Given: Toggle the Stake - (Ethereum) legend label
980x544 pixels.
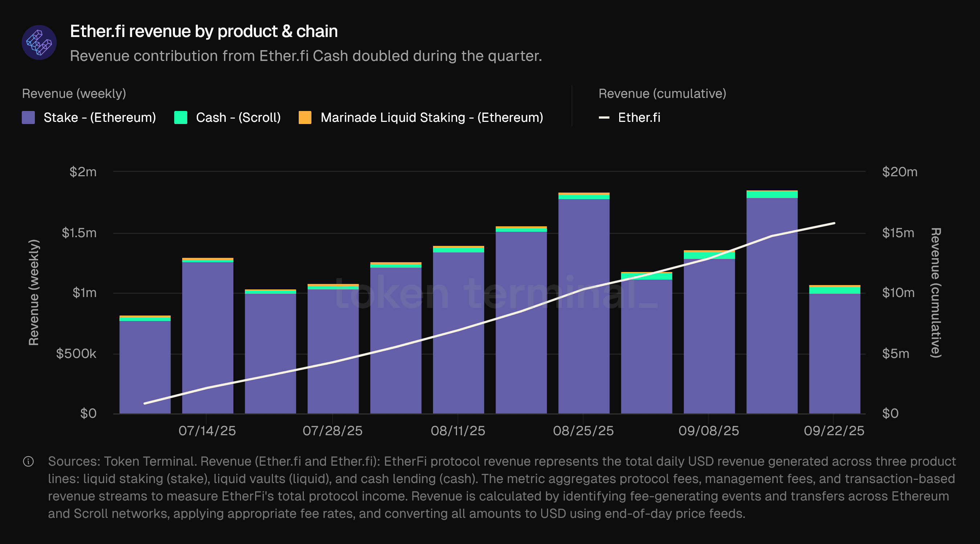Looking at the screenshot, I should [x=100, y=118].
